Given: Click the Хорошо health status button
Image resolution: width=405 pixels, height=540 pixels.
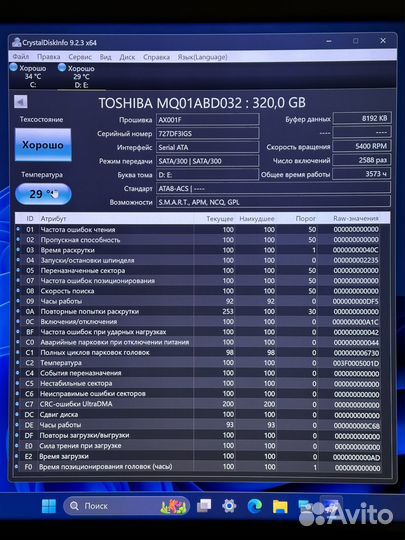Looking at the screenshot, I should (x=43, y=145).
